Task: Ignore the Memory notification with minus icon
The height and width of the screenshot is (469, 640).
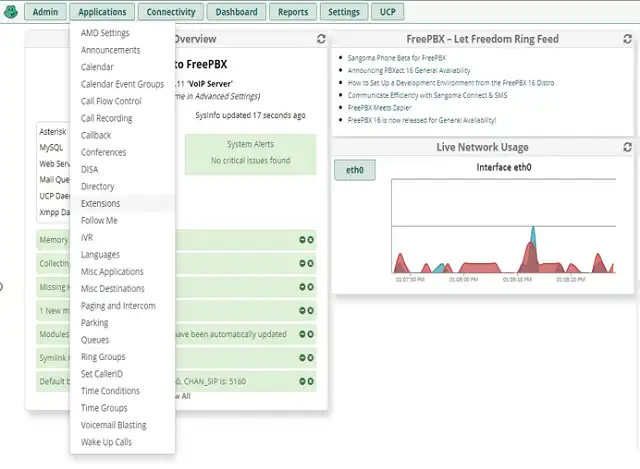Action: [x=301, y=239]
